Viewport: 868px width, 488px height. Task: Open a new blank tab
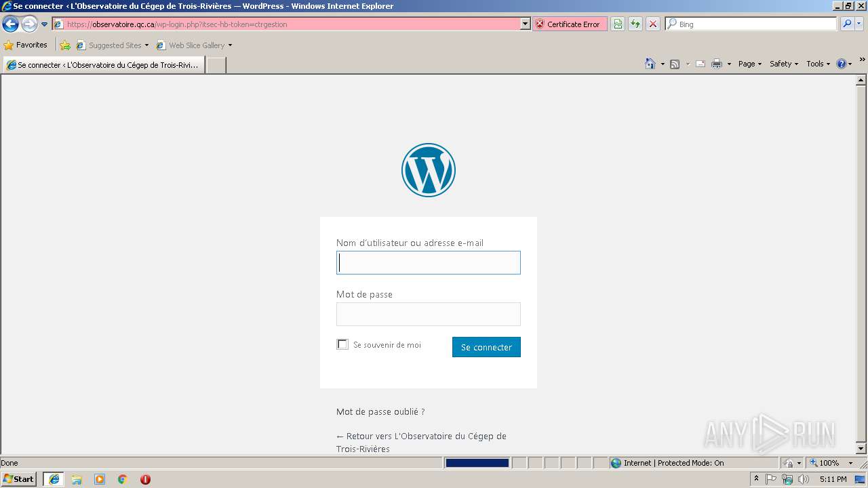(216, 65)
